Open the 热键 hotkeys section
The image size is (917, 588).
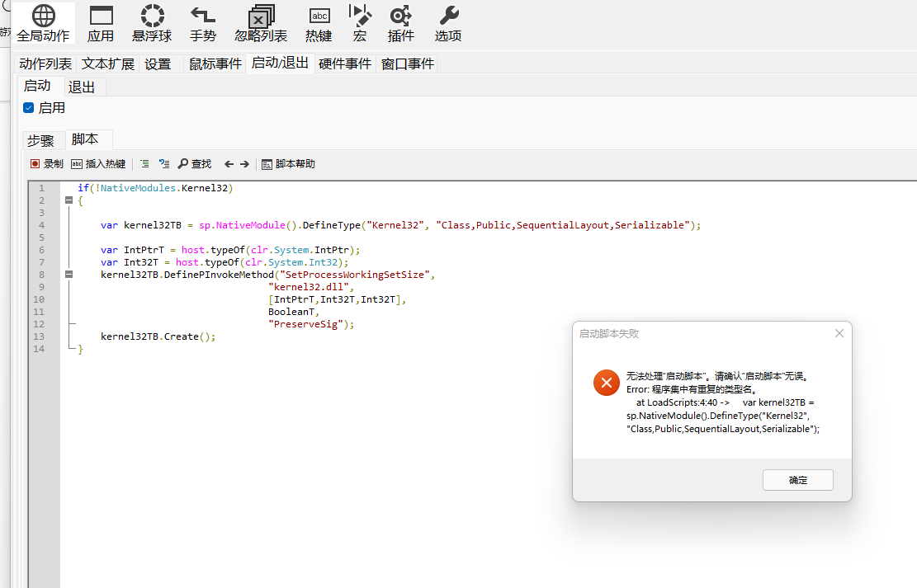pyautogui.click(x=319, y=23)
